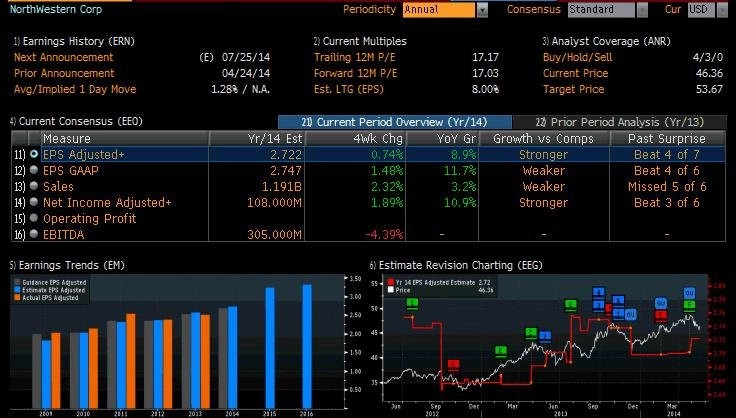Click the leftmost green E event marker
Viewport: 736px width, 418px height.
(412, 304)
